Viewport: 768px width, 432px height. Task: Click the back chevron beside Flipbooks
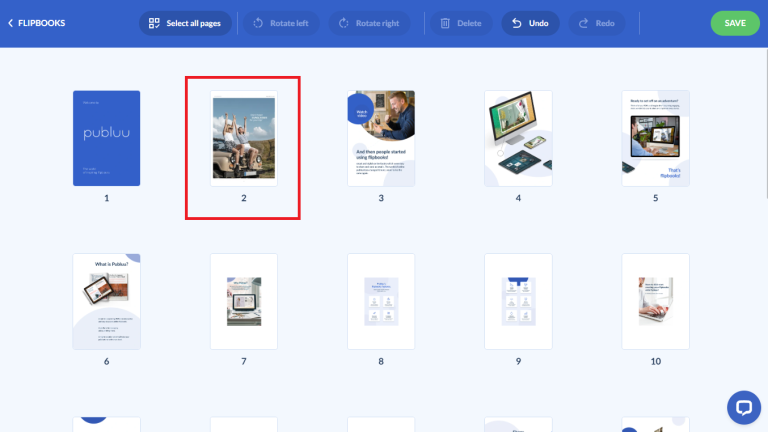[10, 23]
